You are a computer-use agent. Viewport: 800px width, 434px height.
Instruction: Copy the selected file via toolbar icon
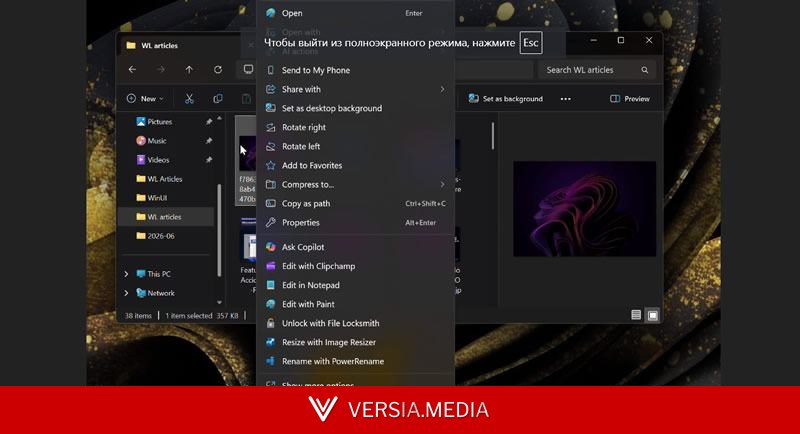pos(218,98)
